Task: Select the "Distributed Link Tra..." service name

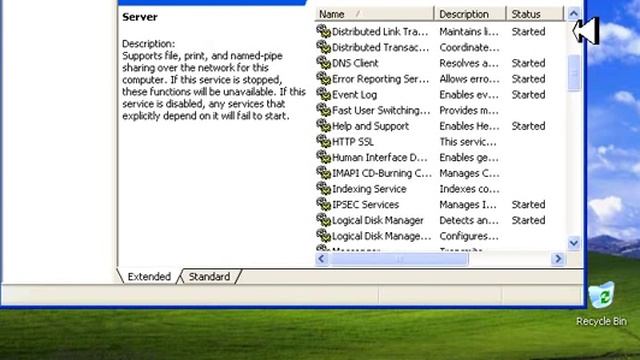Action: (x=380, y=31)
